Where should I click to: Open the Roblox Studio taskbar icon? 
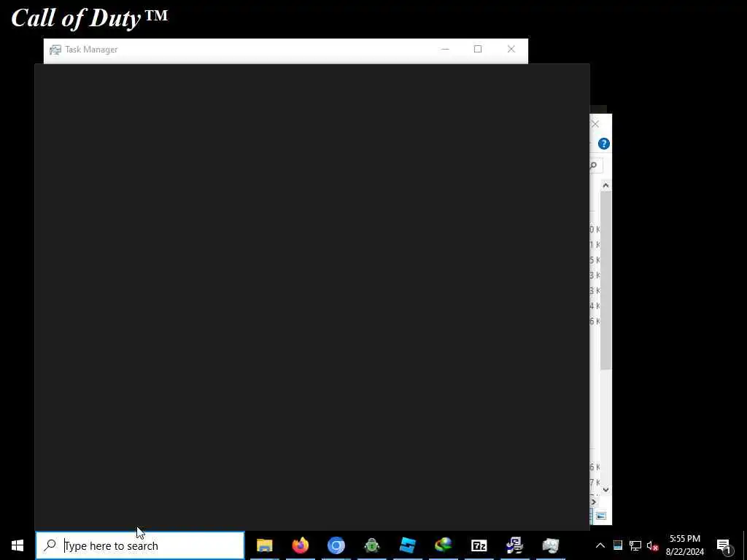pyautogui.click(x=407, y=545)
